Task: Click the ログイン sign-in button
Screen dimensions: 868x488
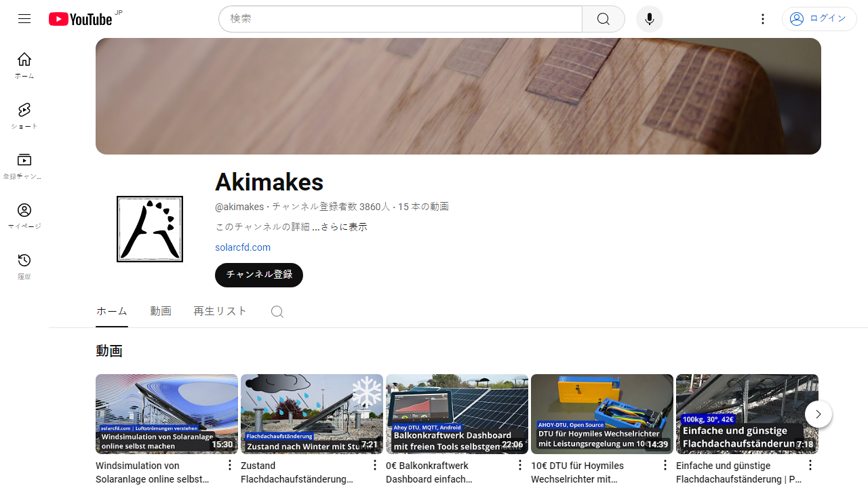Action: (819, 19)
